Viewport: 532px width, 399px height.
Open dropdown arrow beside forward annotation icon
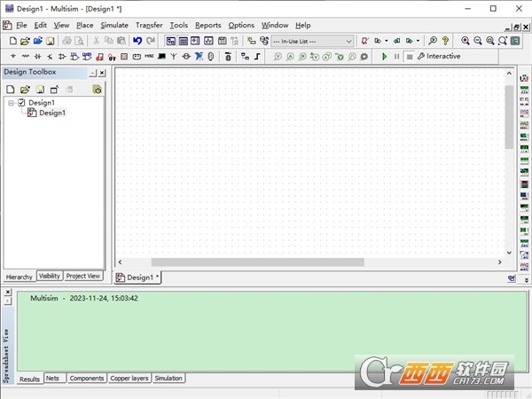(418, 41)
